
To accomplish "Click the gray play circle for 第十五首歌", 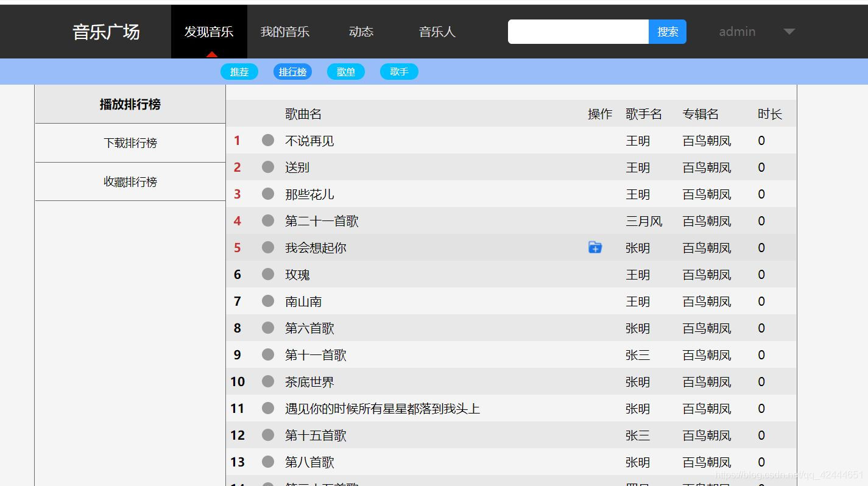I will (x=268, y=435).
